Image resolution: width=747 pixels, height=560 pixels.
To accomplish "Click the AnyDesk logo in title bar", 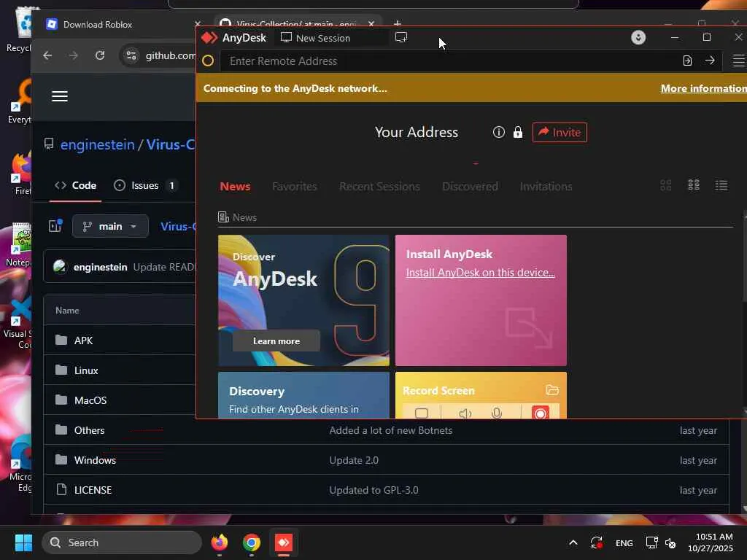I will 209,38.
